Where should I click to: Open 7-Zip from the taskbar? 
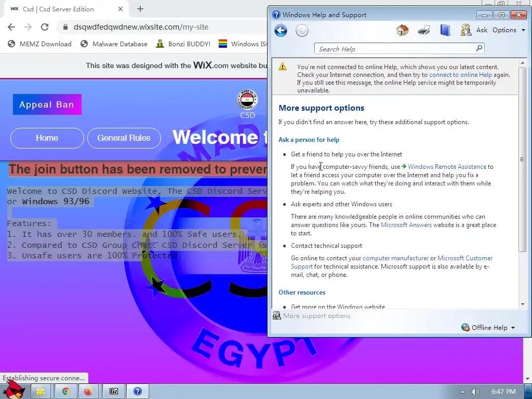click(x=114, y=392)
